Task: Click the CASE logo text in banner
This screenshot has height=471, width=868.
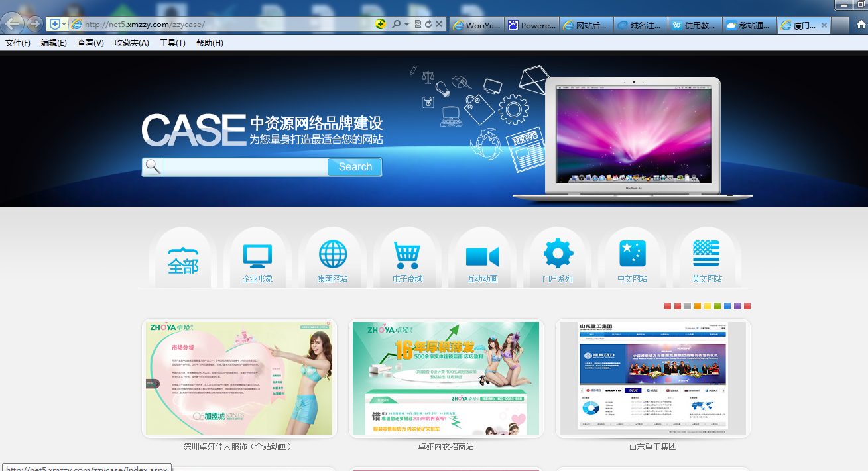Action: [194, 130]
